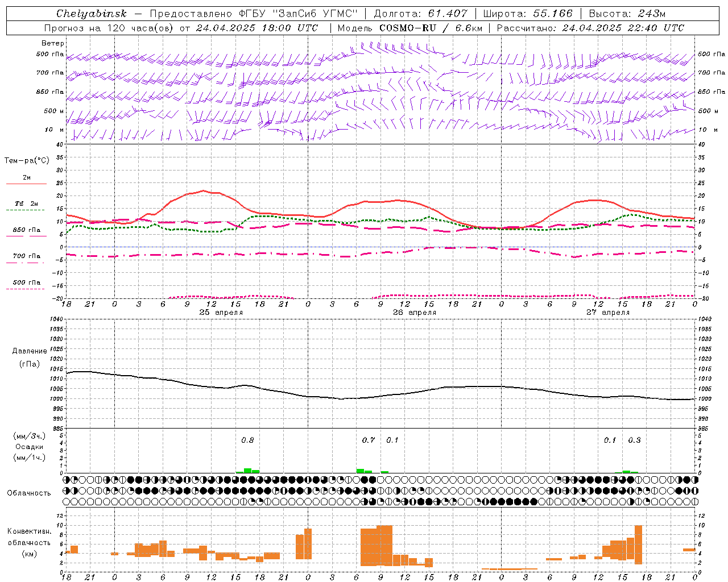The width and height of the screenshot is (728, 582).
Task: Click the solid red line under '2м' legend
Action: coord(26,184)
